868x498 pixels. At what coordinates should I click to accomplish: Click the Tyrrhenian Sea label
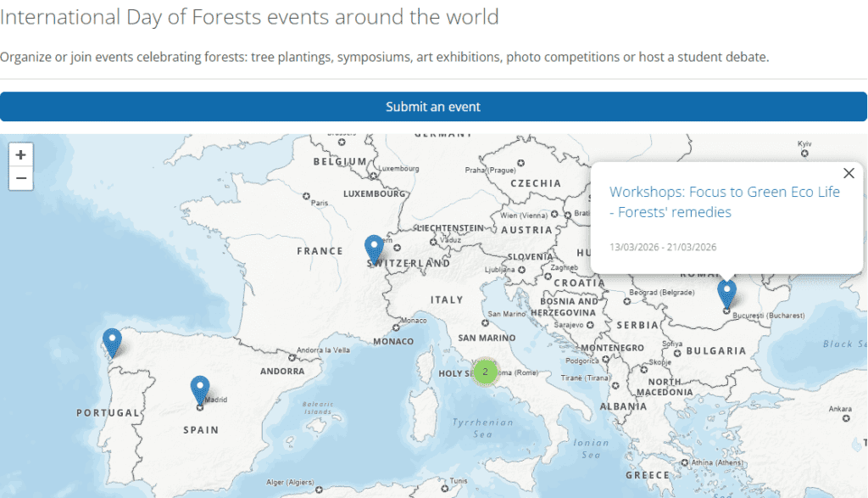click(x=482, y=428)
